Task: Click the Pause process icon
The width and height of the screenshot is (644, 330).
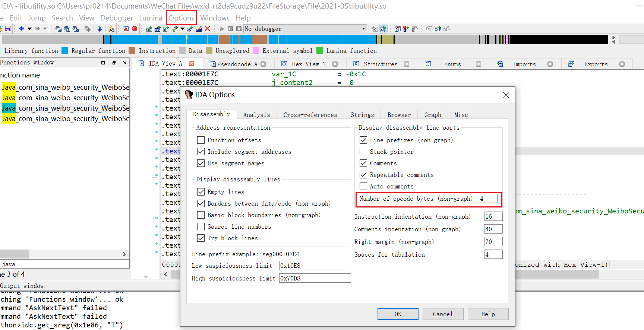Action: [230, 29]
